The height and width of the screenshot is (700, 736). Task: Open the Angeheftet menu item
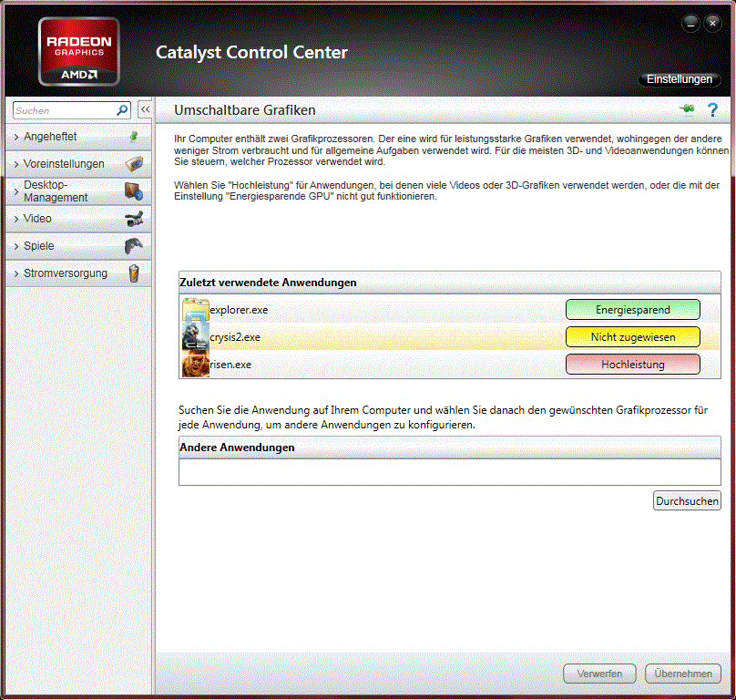78,137
